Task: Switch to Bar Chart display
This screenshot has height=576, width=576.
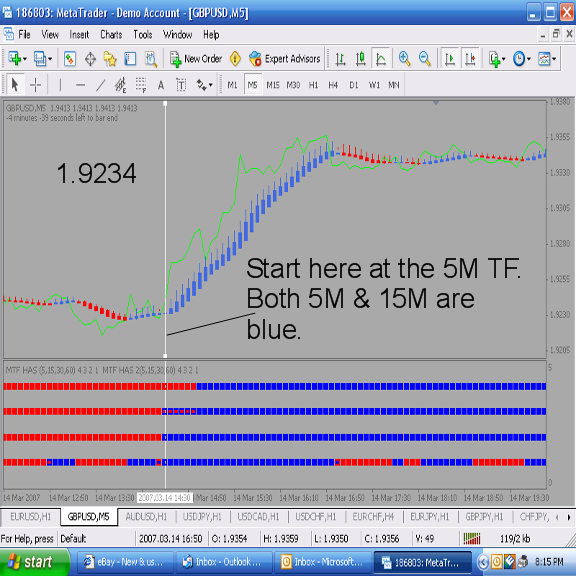Action: [x=340, y=59]
